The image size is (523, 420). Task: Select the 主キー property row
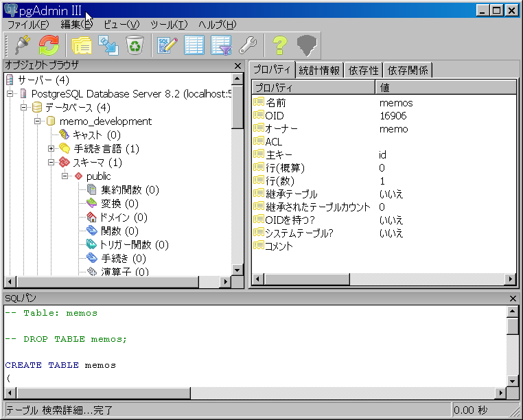(x=384, y=155)
